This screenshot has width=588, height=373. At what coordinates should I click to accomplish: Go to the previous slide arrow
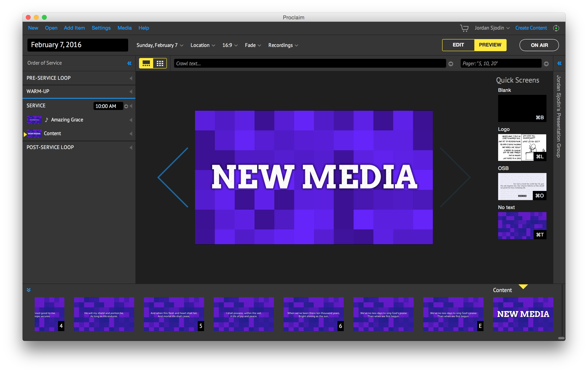click(173, 177)
